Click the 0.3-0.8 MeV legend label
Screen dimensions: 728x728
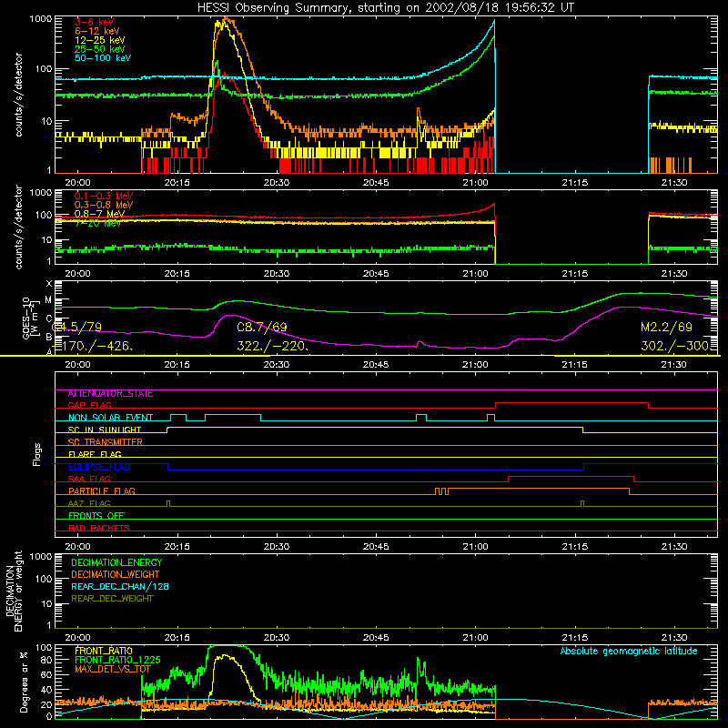[104, 205]
